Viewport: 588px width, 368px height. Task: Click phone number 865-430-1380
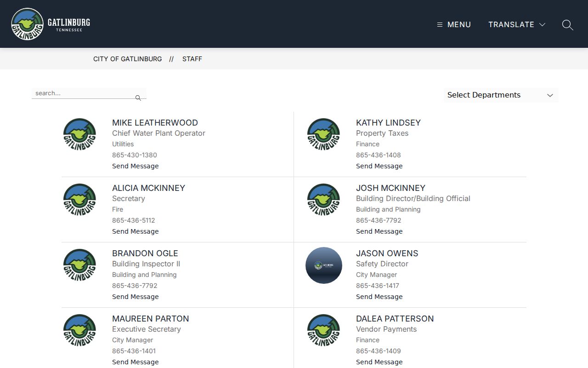click(135, 155)
